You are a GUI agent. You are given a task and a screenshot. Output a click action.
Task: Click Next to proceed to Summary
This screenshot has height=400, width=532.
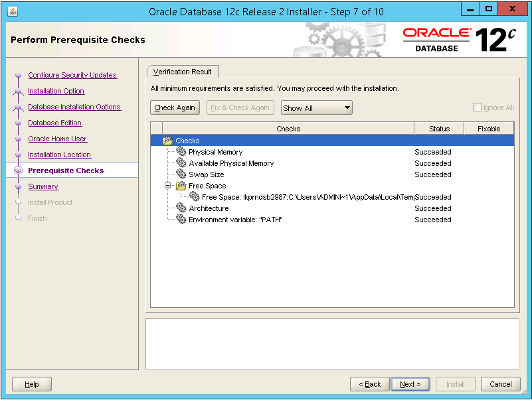tap(410, 384)
